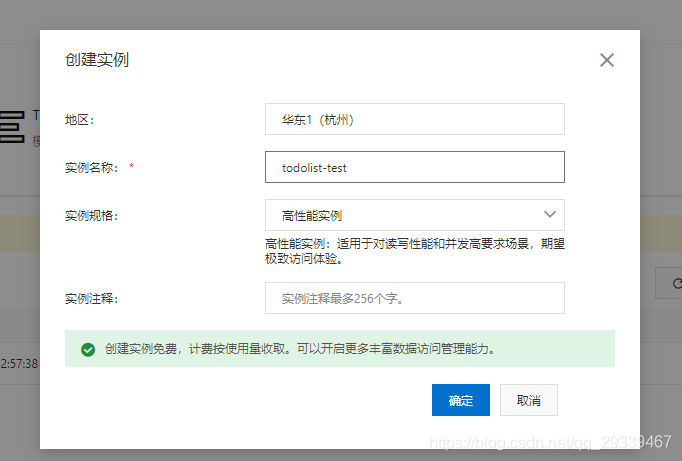Click the 地区 field showing 华东1（杭州）
Screen dimensions: 682x461
click(x=415, y=119)
